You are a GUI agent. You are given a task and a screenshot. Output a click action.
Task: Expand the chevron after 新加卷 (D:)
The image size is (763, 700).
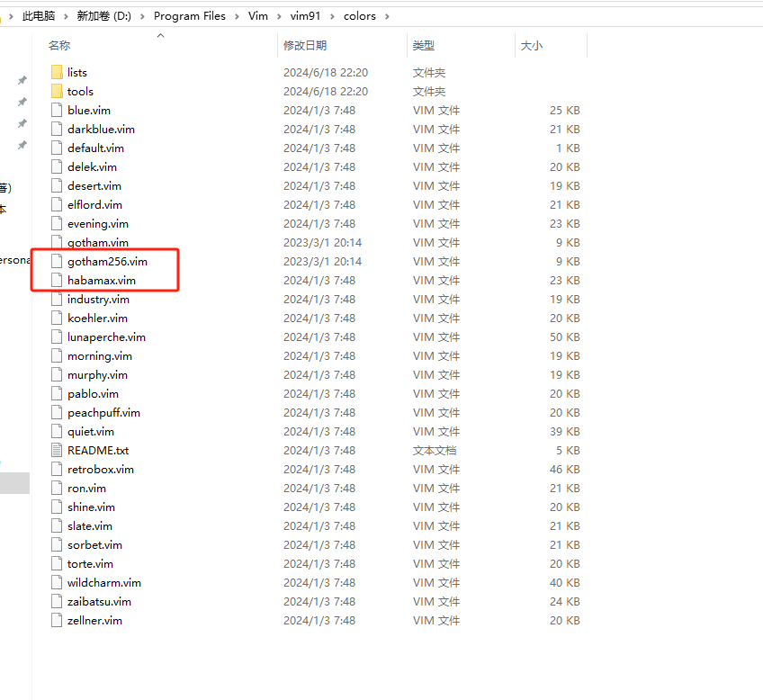[142, 16]
